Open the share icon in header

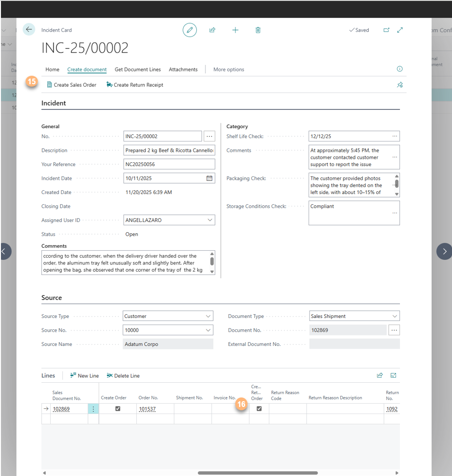click(213, 30)
